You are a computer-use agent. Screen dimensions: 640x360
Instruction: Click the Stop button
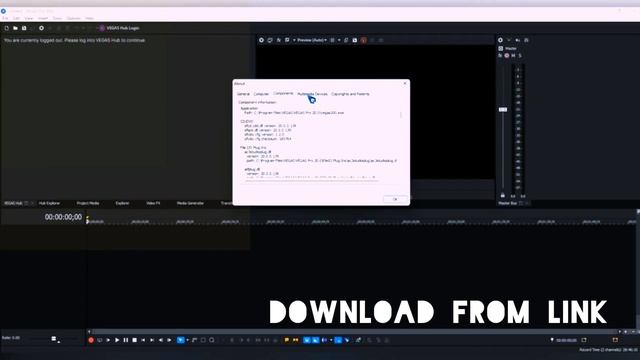[134, 340]
